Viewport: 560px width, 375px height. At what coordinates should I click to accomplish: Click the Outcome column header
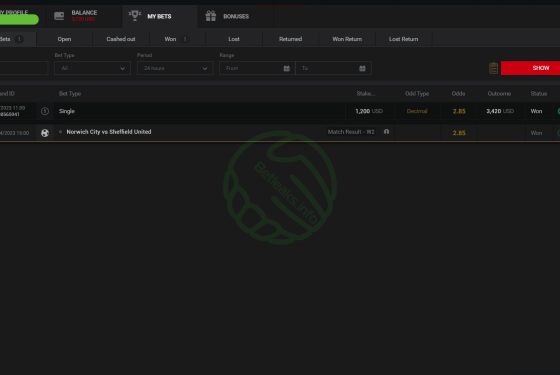[x=499, y=94]
